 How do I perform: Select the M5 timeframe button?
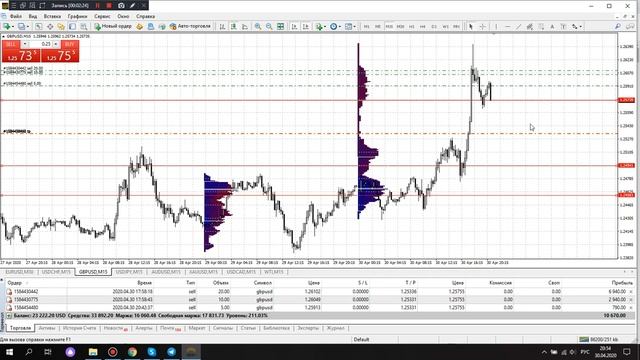coord(378,26)
